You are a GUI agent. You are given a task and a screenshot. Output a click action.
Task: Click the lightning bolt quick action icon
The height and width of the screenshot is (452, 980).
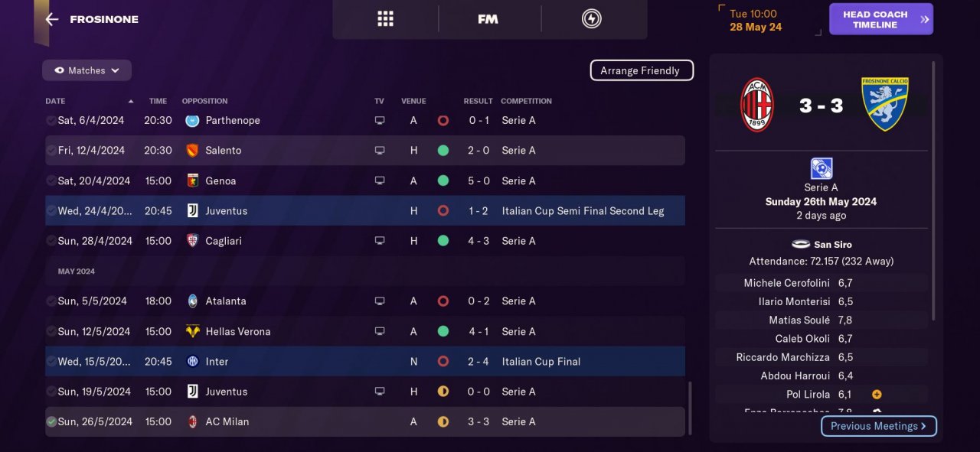click(591, 19)
